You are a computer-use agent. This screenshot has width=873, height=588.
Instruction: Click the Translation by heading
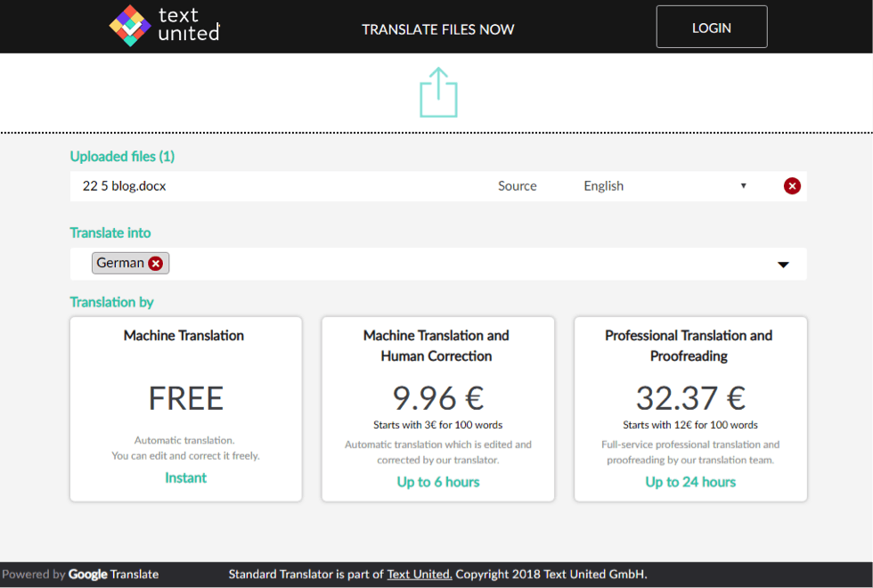[111, 302]
